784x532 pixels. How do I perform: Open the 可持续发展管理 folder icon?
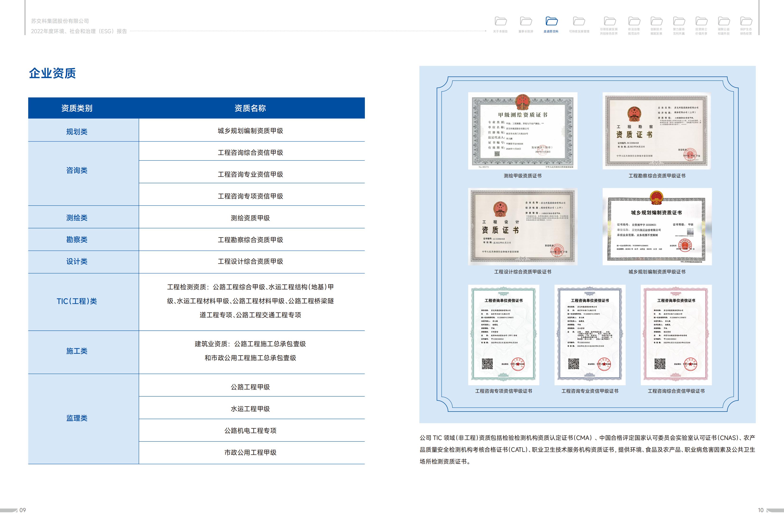(x=579, y=21)
